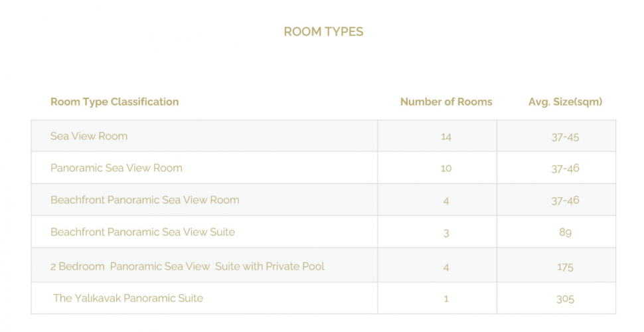Click the 305 sqm size cell
Image resolution: width=644 pixels, height=332 pixels.
click(565, 299)
